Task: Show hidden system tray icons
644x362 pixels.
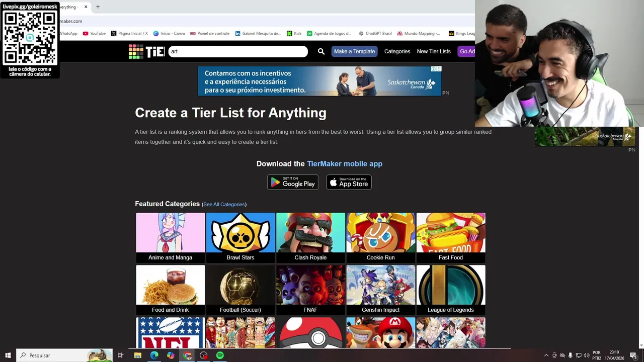Action: point(546,355)
